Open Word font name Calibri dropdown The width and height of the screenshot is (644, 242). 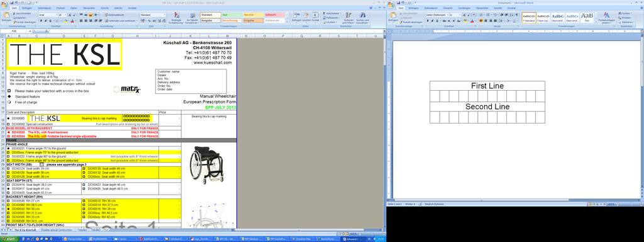pyautogui.click(x=436, y=15)
